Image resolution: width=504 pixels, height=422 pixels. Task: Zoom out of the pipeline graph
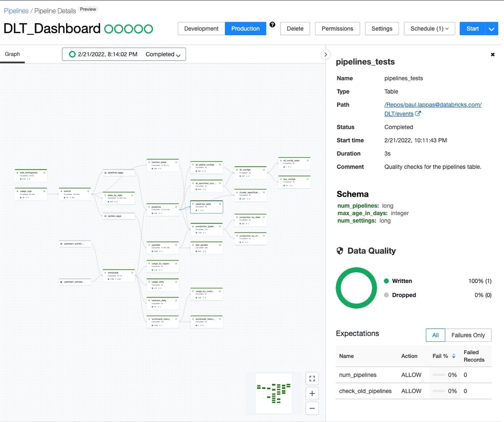coord(312,408)
